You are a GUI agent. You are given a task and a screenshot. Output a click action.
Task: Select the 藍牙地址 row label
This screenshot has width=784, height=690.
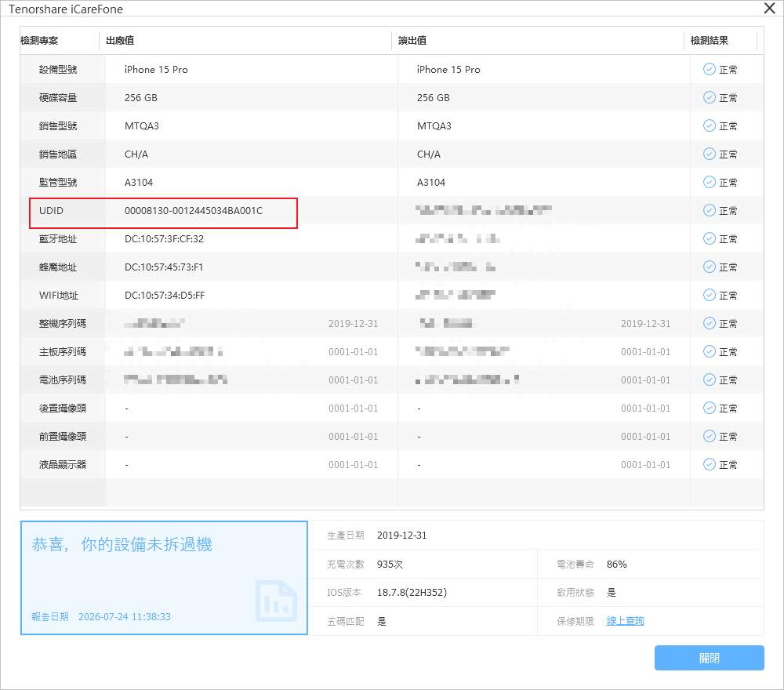[x=58, y=239]
